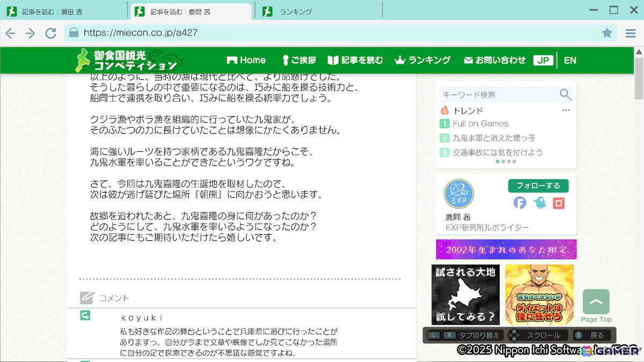644x362 pixels.
Task: Click the address bar URL field
Action: (x=340, y=33)
